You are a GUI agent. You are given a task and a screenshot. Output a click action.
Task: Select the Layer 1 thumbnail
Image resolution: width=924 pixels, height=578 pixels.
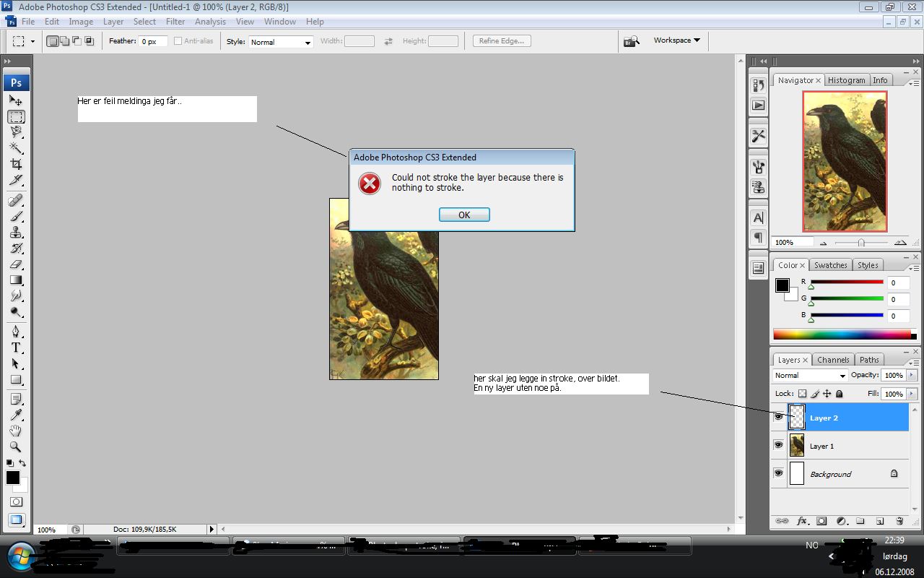click(797, 445)
